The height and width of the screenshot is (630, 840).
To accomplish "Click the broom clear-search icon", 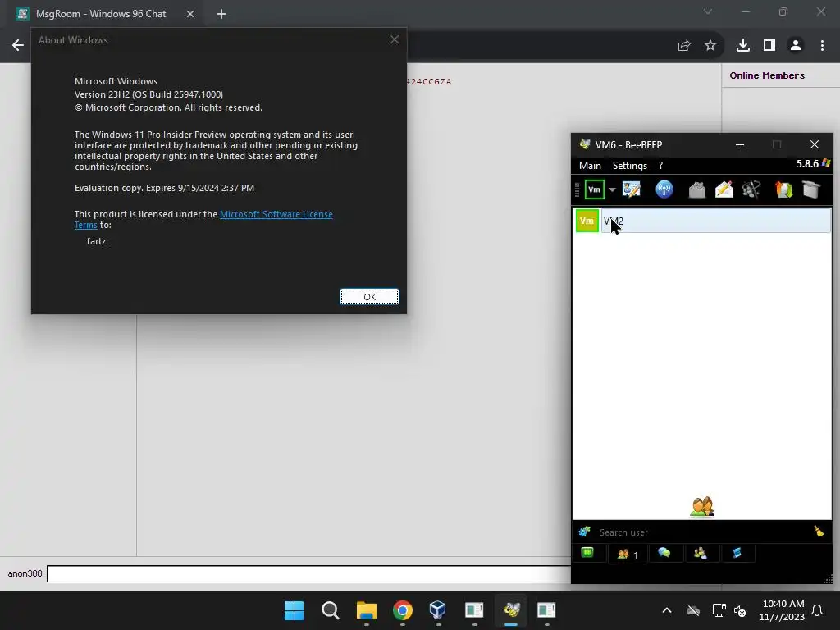I will click(819, 531).
